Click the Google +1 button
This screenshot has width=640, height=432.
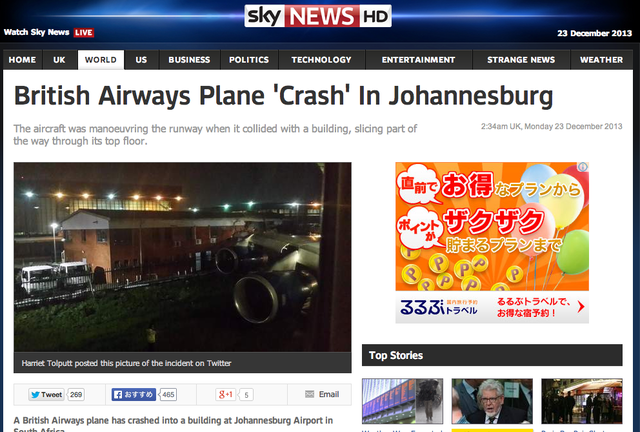pos(225,394)
